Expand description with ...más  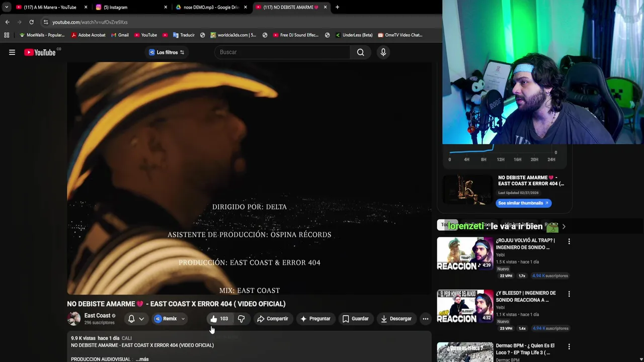tap(142, 359)
